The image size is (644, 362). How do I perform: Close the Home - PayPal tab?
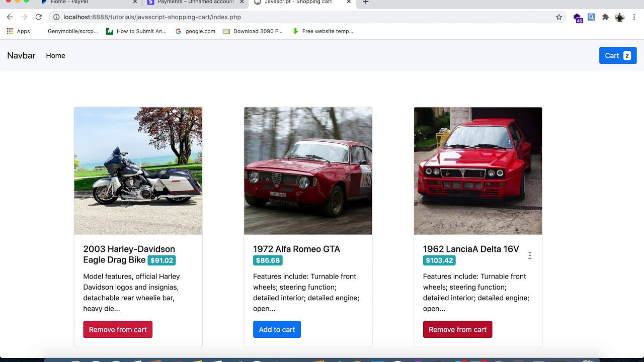click(135, 3)
